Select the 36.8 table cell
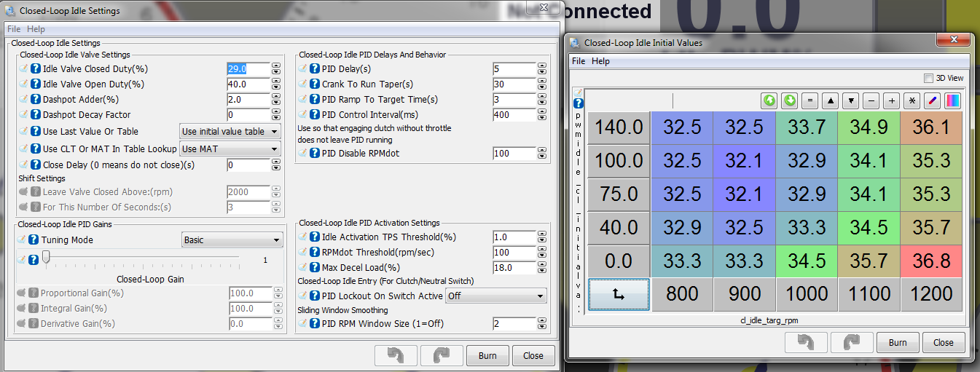The height and width of the screenshot is (372, 980). tap(931, 260)
